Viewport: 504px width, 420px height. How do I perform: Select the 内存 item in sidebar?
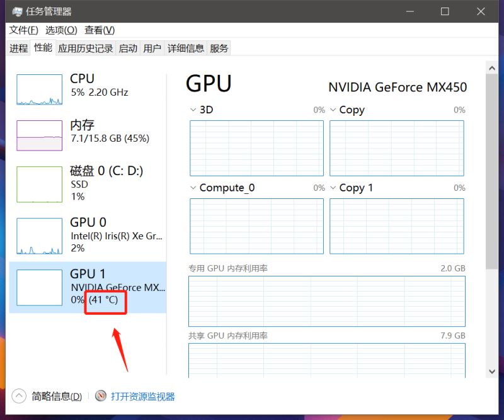click(88, 135)
